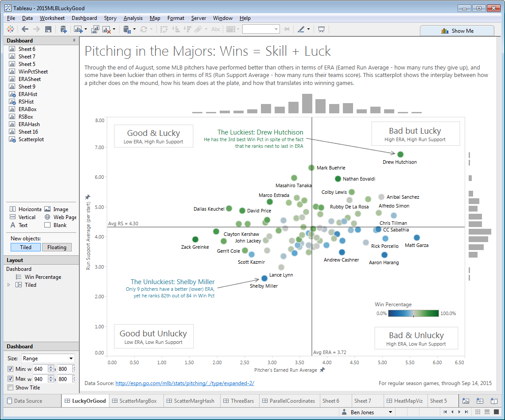The image size is (505, 420).
Task: Click the Win Percentage color legend bar
Action: [413, 313]
